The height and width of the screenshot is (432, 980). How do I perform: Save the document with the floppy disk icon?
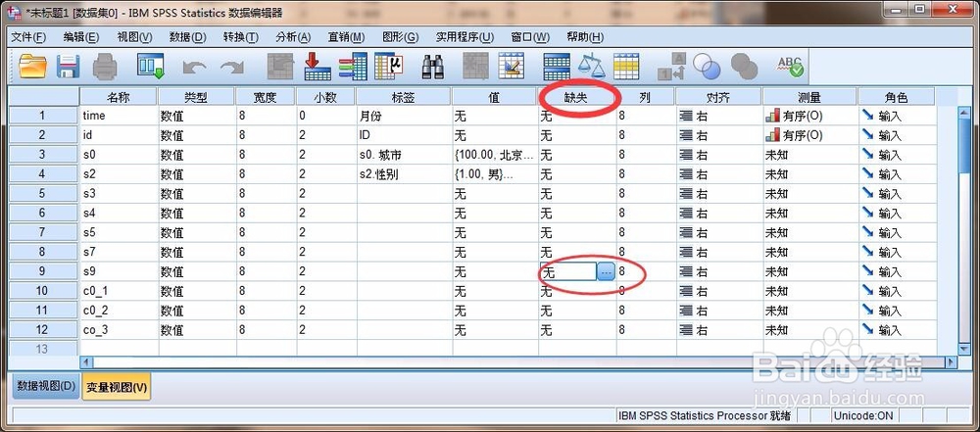tap(69, 67)
